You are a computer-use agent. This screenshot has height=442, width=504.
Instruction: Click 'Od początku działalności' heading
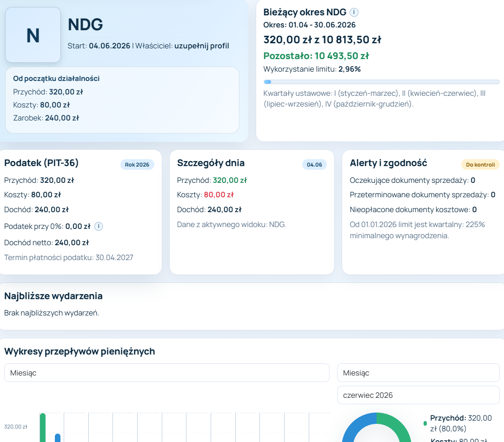tap(56, 79)
